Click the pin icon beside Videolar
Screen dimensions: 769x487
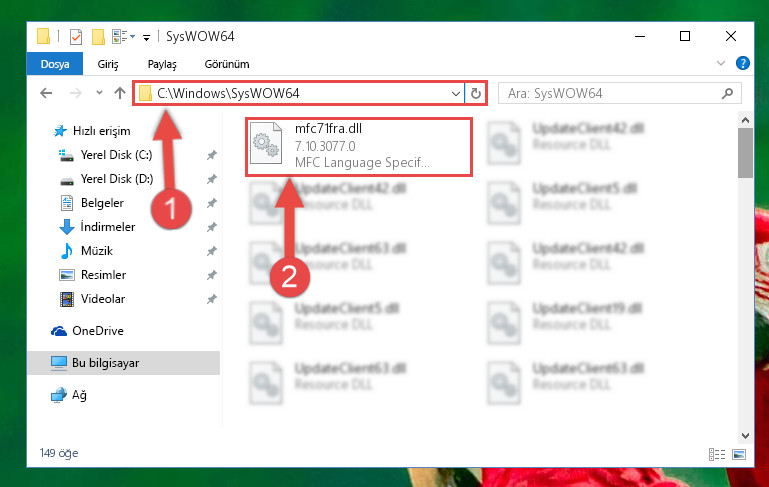pos(211,300)
